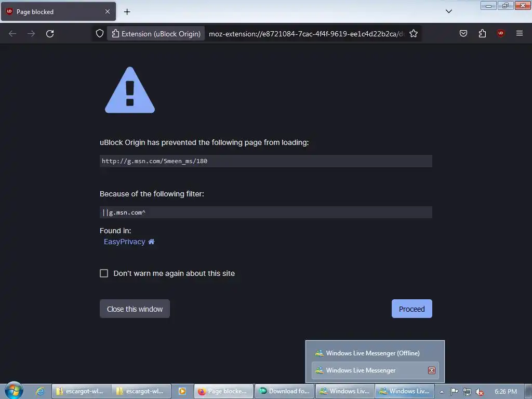532x399 pixels.
Task: Click the EasyPrivacy home icon
Action: pos(151,242)
